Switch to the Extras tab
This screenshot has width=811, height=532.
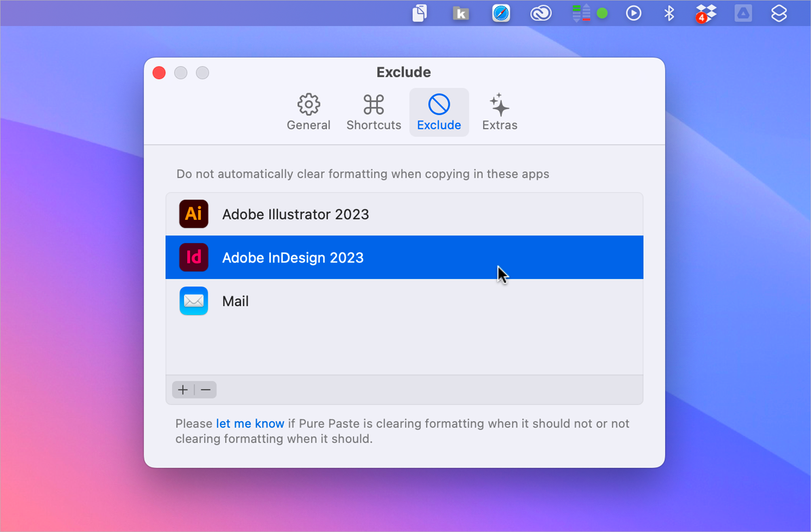(x=499, y=112)
